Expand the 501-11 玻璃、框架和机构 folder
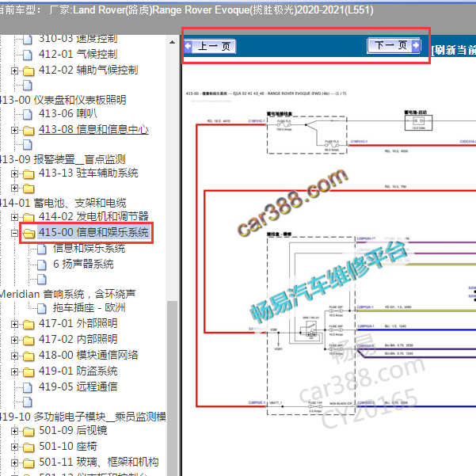476x476 pixels. [x=14, y=463]
